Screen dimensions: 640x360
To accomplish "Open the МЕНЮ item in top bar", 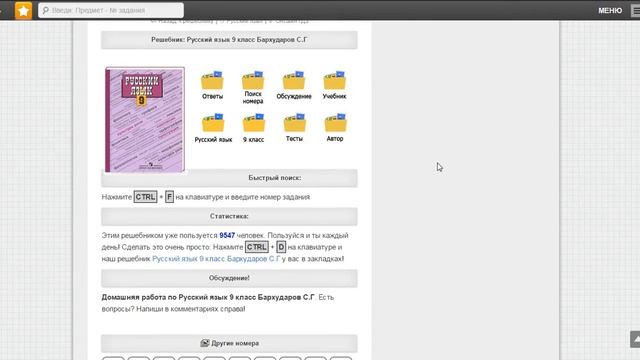I will point(610,11).
